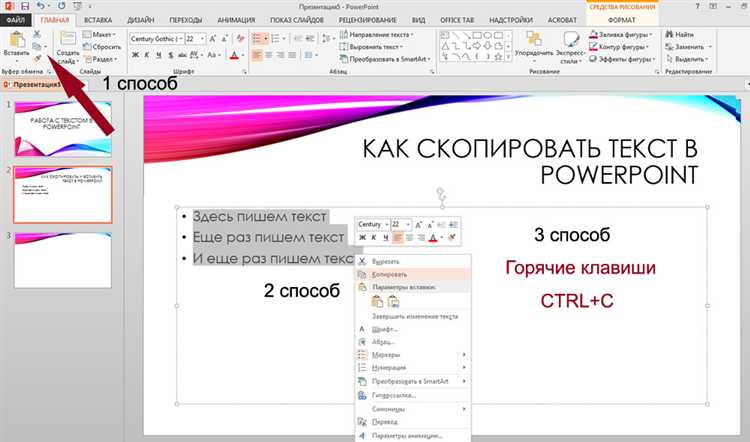Toggle right alignment in ribbon paragraph group
The width and height of the screenshot is (750, 442).
[281, 55]
